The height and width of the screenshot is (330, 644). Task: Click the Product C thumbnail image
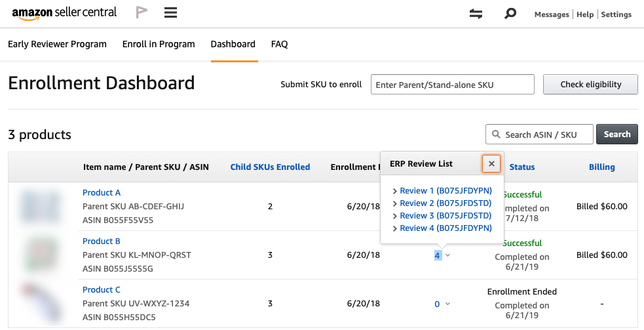pos(41,302)
